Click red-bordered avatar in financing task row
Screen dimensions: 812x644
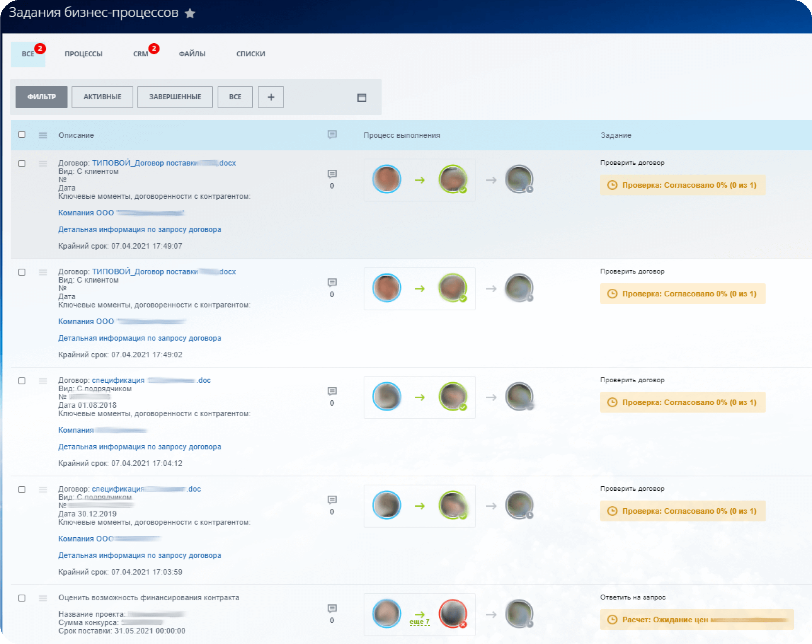[452, 613]
